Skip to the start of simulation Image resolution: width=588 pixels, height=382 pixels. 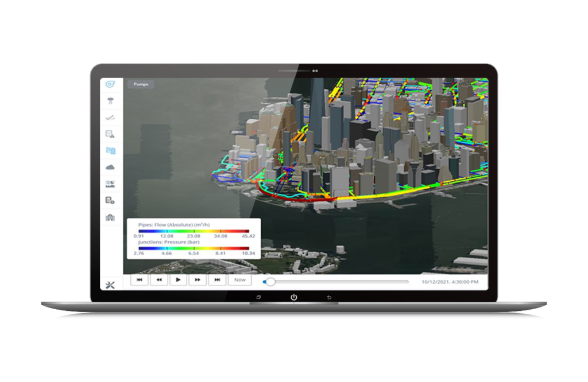click(140, 280)
